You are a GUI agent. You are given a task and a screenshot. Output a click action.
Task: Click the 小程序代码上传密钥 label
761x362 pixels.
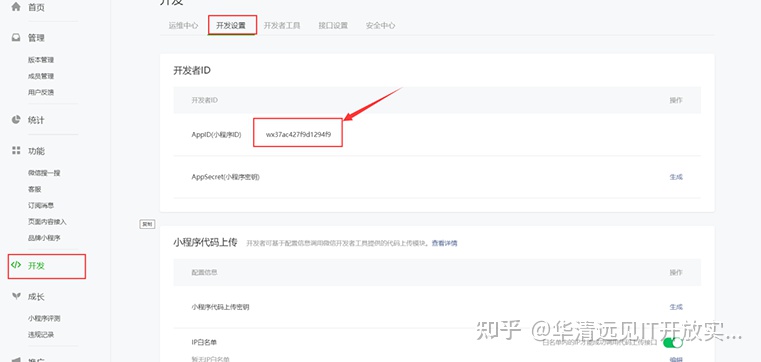[x=220, y=307]
